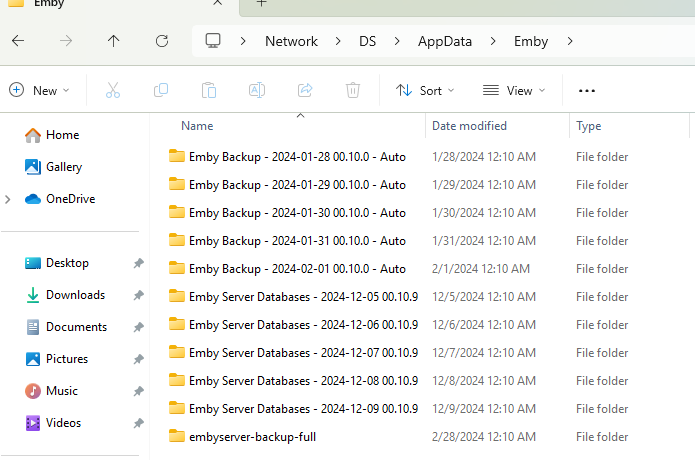Click the This PC monitor icon in address bar

(213, 41)
